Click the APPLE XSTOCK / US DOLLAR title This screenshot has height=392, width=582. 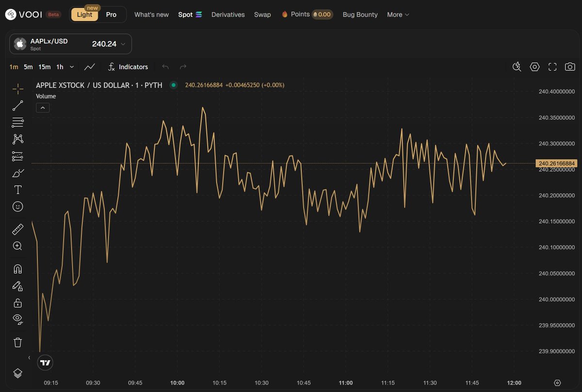tap(99, 85)
